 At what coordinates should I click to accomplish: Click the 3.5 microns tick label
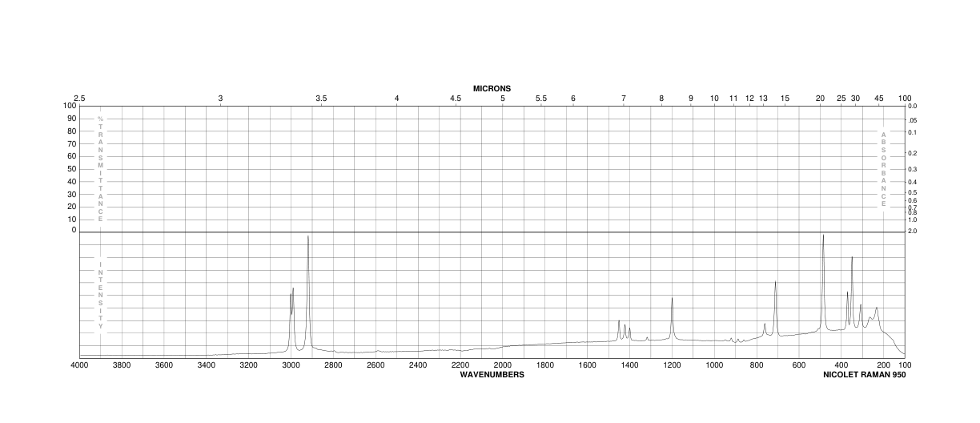321,98
